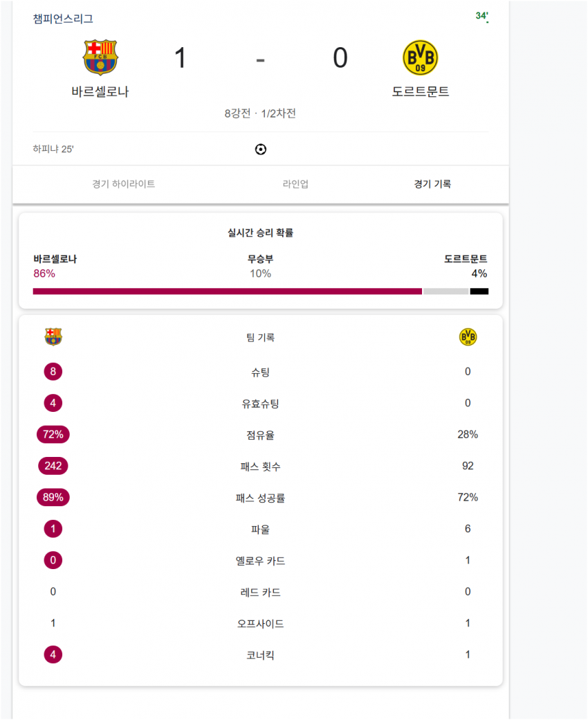Viewport: 588px width, 720px height.
Task: Click the 8강전 · 1/2차전 round label
Action: (260, 114)
